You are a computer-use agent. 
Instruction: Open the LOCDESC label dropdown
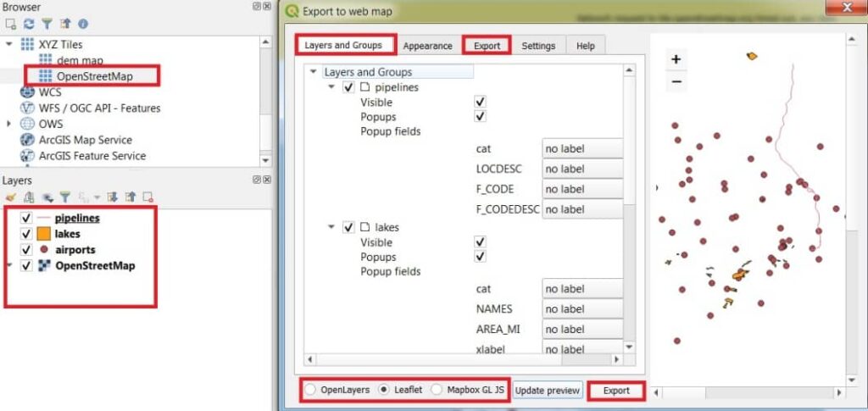(583, 169)
